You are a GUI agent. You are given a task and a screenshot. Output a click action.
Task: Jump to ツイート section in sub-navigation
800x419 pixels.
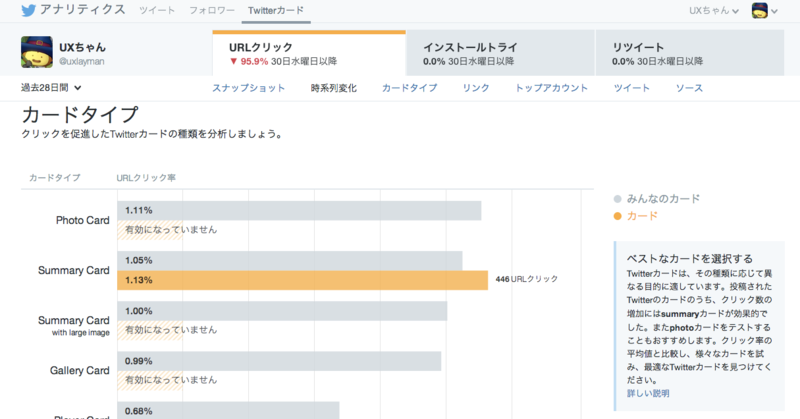coord(632,88)
